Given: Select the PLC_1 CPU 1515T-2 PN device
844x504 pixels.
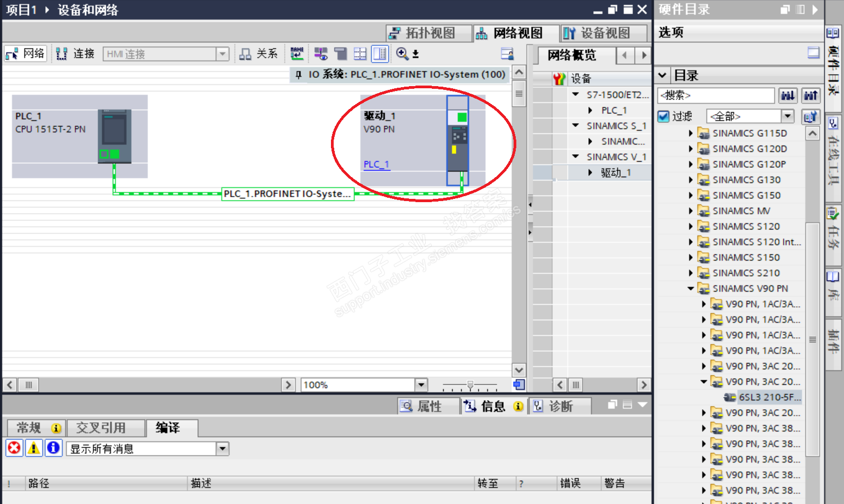Looking at the screenshot, I should (x=80, y=136).
